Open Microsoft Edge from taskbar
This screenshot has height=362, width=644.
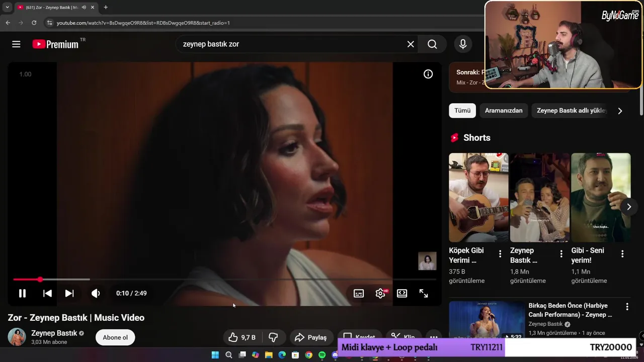[x=282, y=355]
